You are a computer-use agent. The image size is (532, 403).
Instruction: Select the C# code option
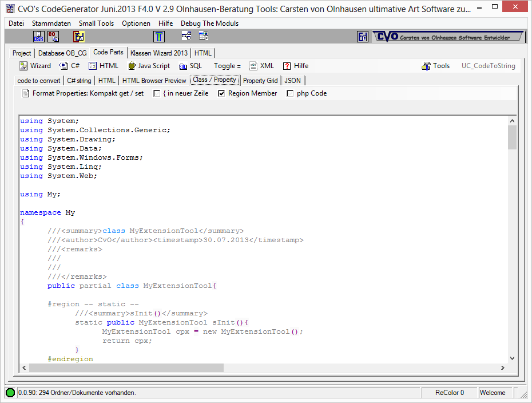[70, 66]
